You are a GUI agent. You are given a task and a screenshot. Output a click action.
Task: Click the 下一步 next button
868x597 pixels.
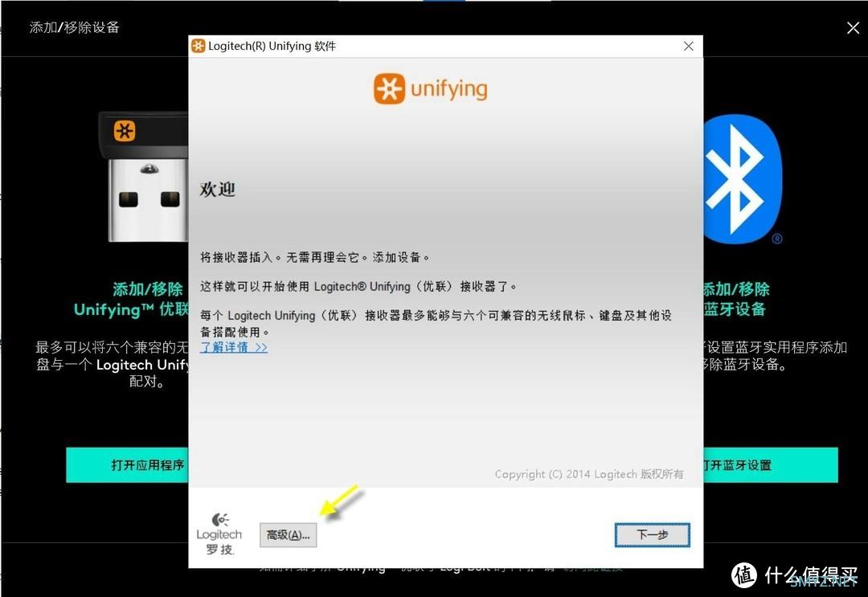tap(652, 535)
